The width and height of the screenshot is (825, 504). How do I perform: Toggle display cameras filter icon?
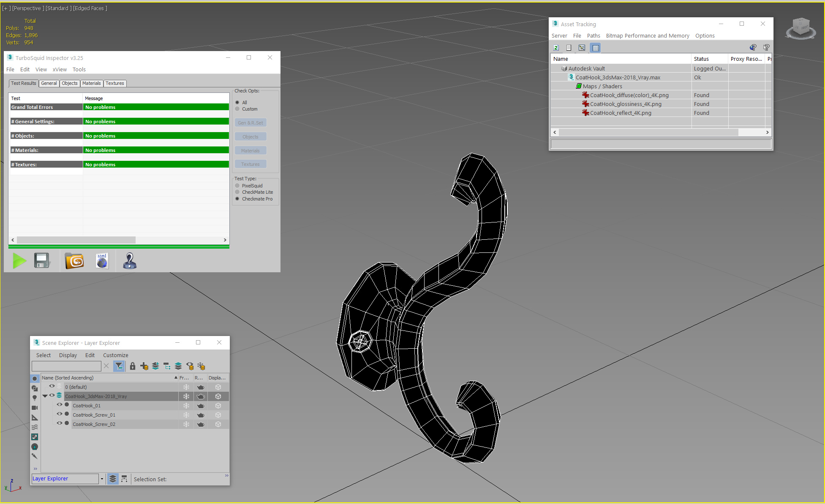coord(35,408)
